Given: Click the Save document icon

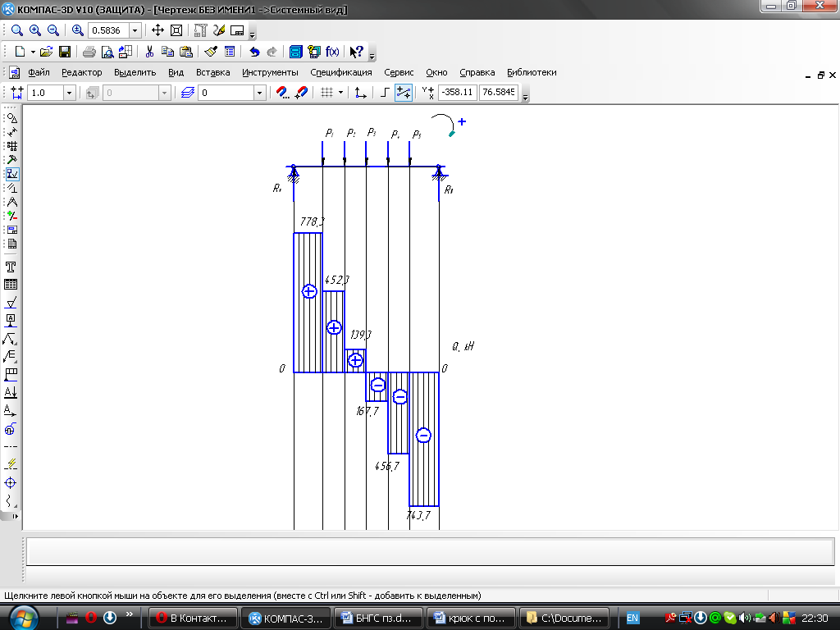Looking at the screenshot, I should 65,52.
